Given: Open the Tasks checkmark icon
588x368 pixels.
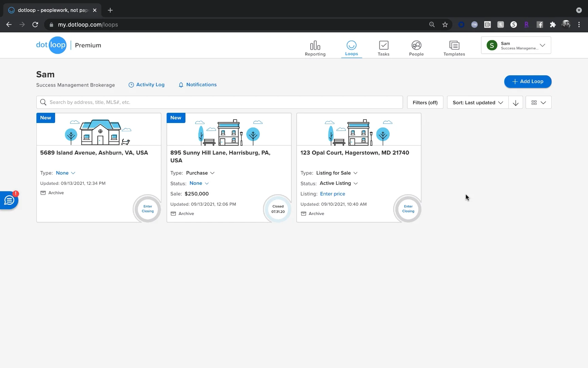Looking at the screenshot, I should click(x=383, y=46).
